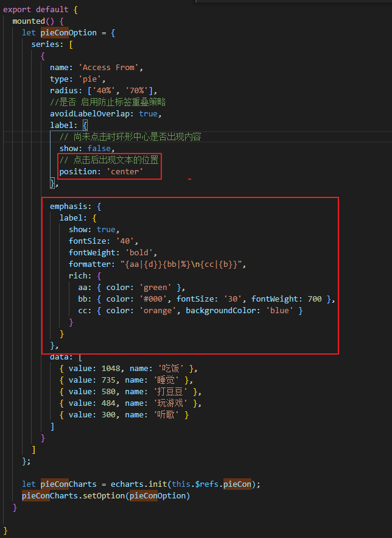Click the comment '点击后出现文本的位置'
392x538 pixels.
116,160
